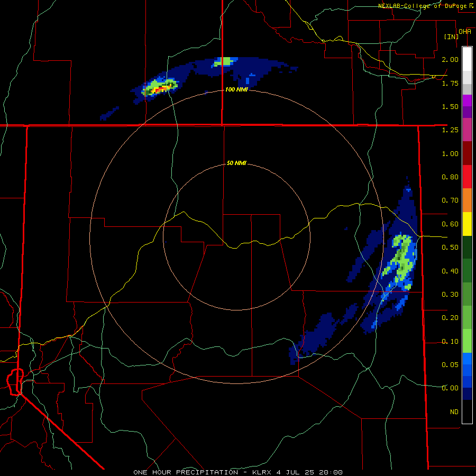Click the ONE HOUR PRECIPITATION title text
This screenshot has width=476, height=476.
(186, 472)
